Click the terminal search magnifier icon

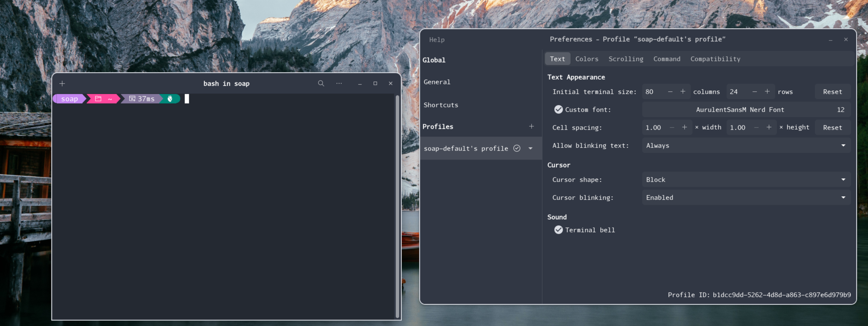click(321, 83)
